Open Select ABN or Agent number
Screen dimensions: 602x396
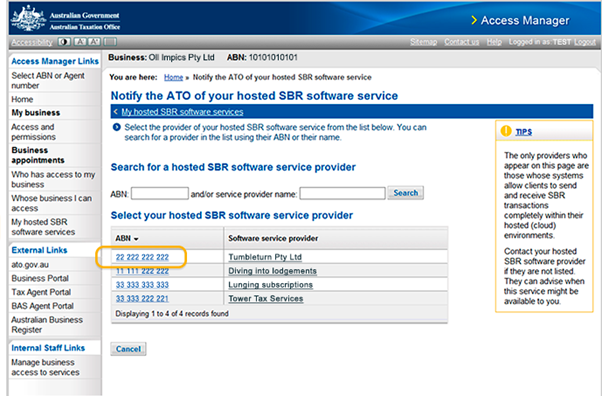pyautogui.click(x=48, y=80)
